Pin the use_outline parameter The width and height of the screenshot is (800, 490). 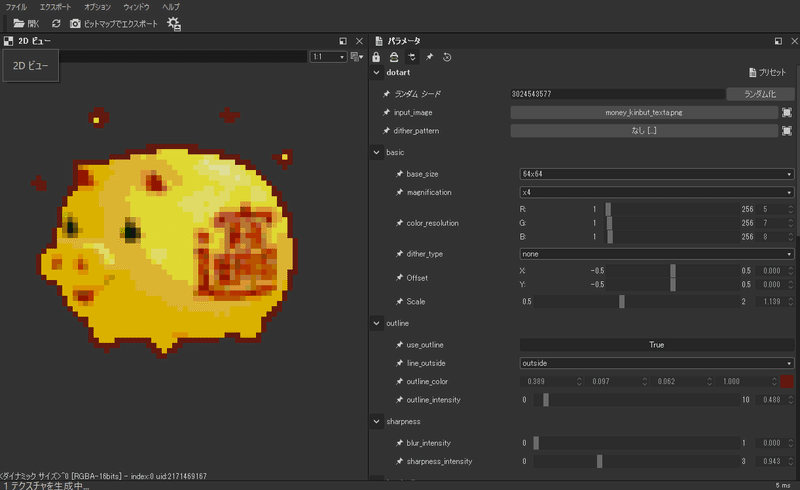(x=399, y=345)
